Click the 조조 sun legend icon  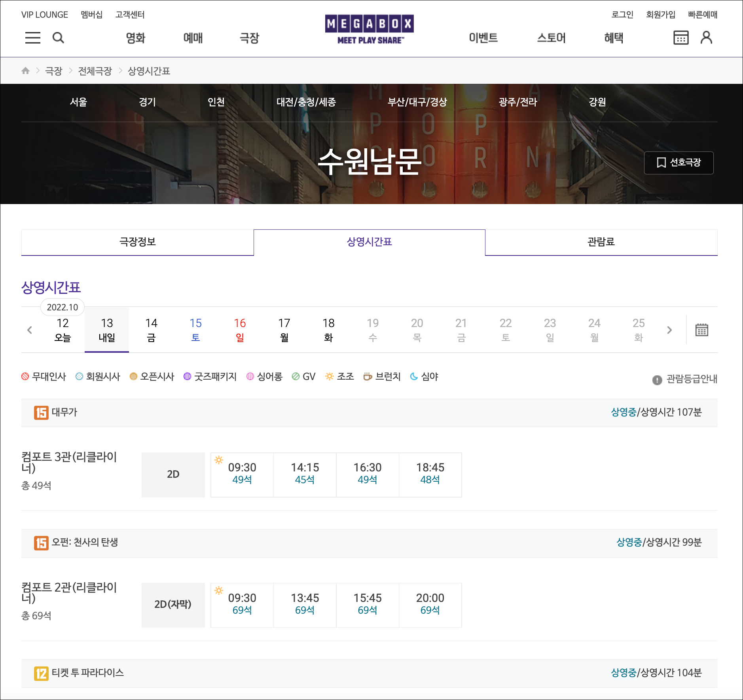click(x=329, y=376)
